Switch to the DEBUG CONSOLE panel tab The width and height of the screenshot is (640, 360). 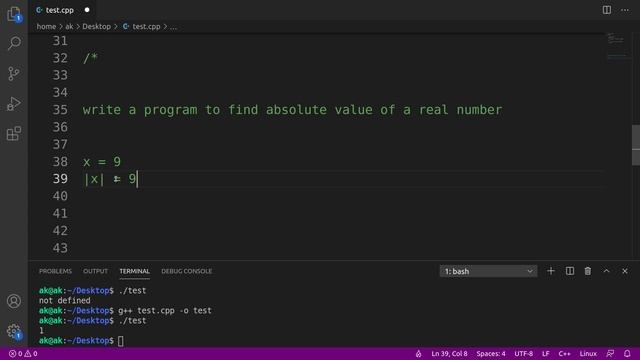tap(187, 271)
